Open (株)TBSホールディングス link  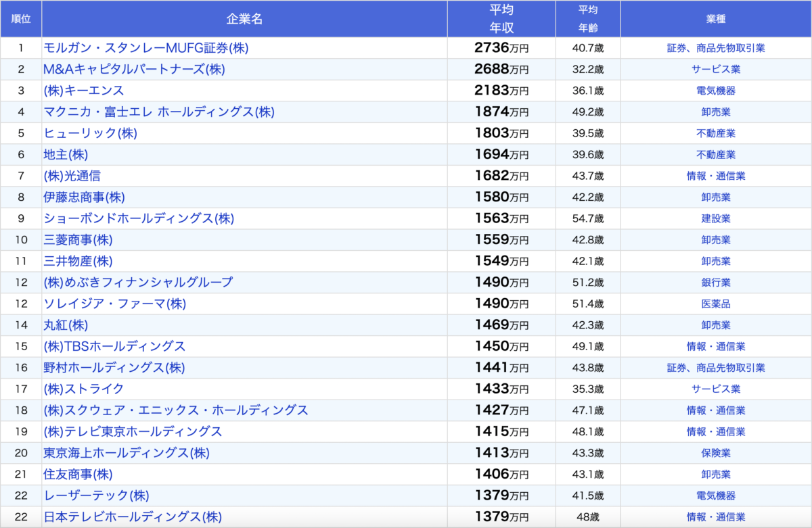tap(114, 346)
